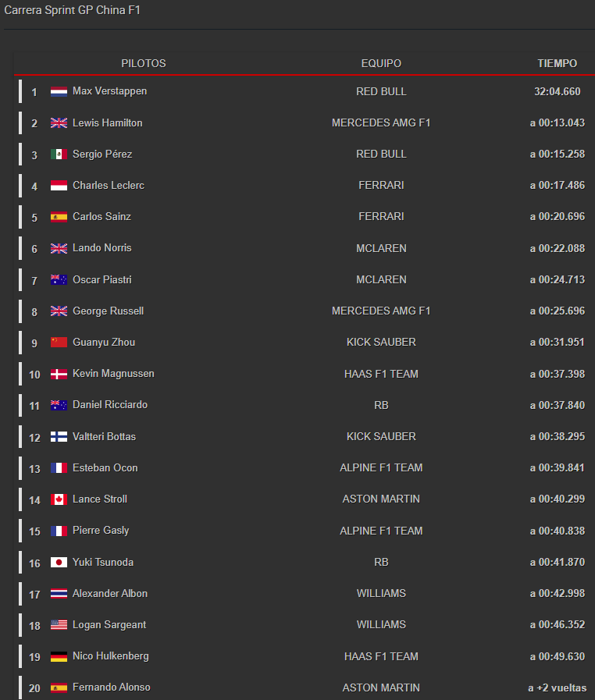The width and height of the screenshot is (595, 700).
Task: Click the Carrera Sprint GP China F1 title
Action: 73,10
